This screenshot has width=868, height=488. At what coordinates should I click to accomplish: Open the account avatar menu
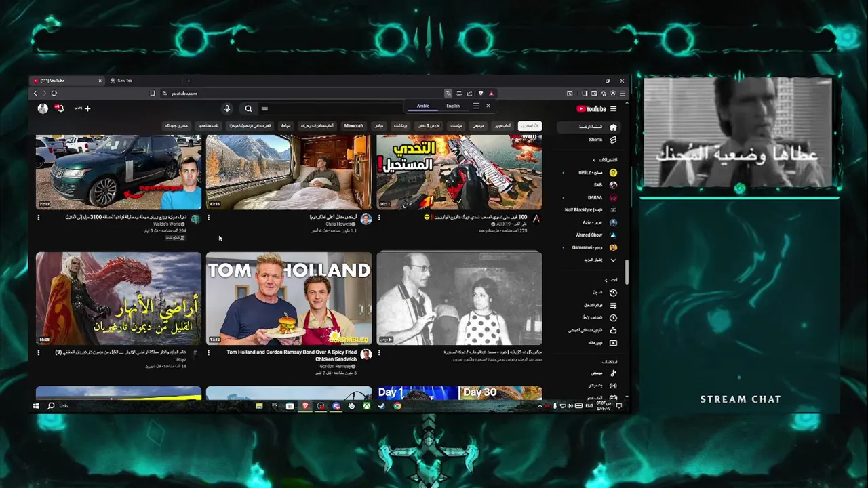click(43, 108)
